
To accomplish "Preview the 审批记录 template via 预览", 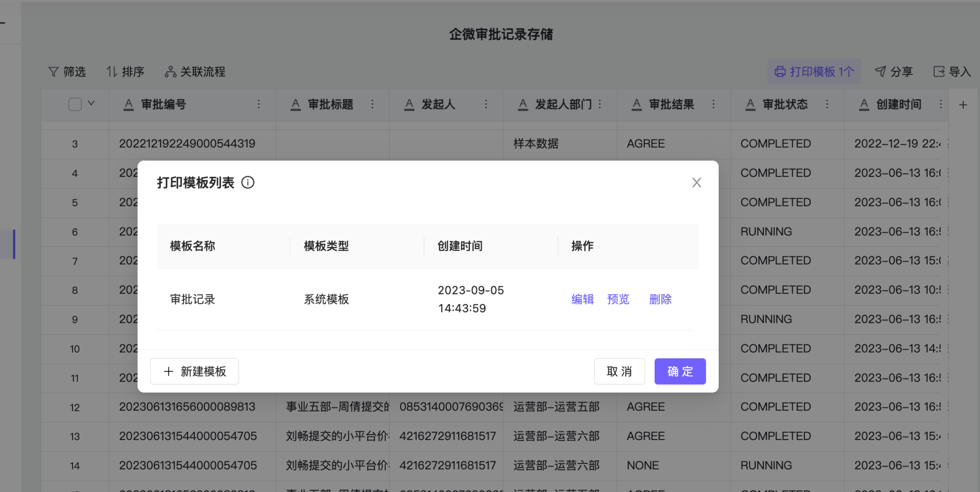I will (618, 299).
